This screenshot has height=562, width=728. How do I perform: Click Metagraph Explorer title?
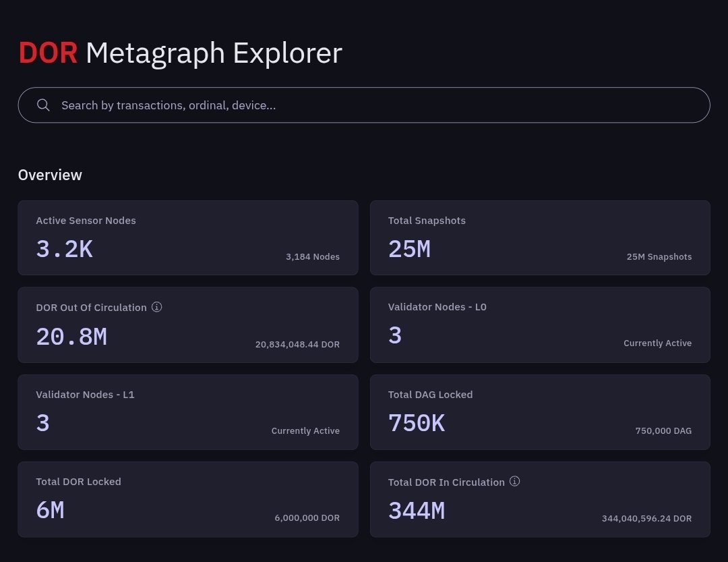214,54
